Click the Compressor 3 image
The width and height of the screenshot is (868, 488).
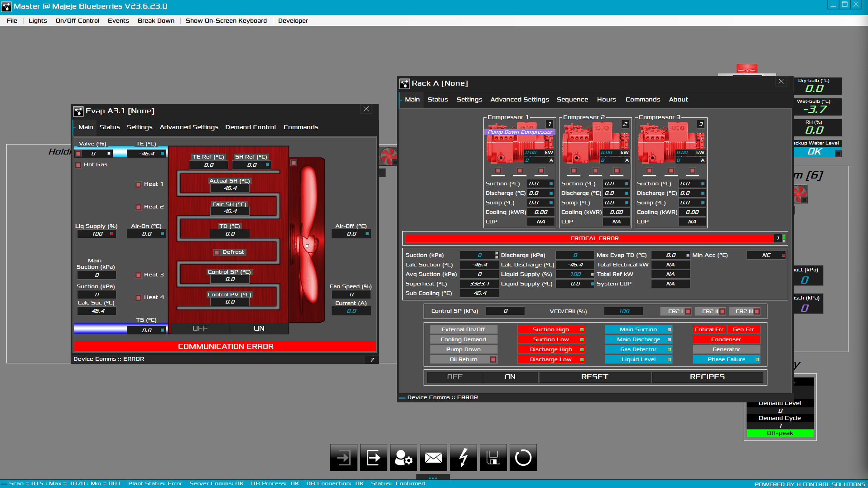pos(671,142)
